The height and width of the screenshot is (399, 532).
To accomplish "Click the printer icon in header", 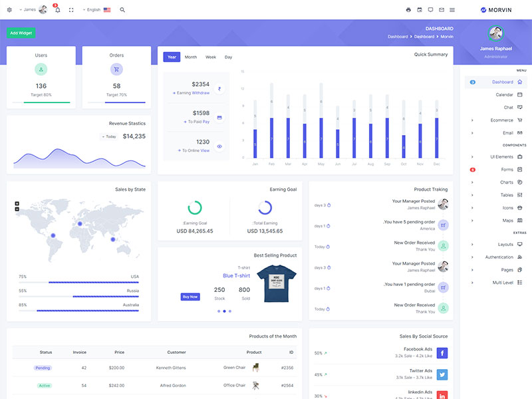I will [x=408, y=10].
